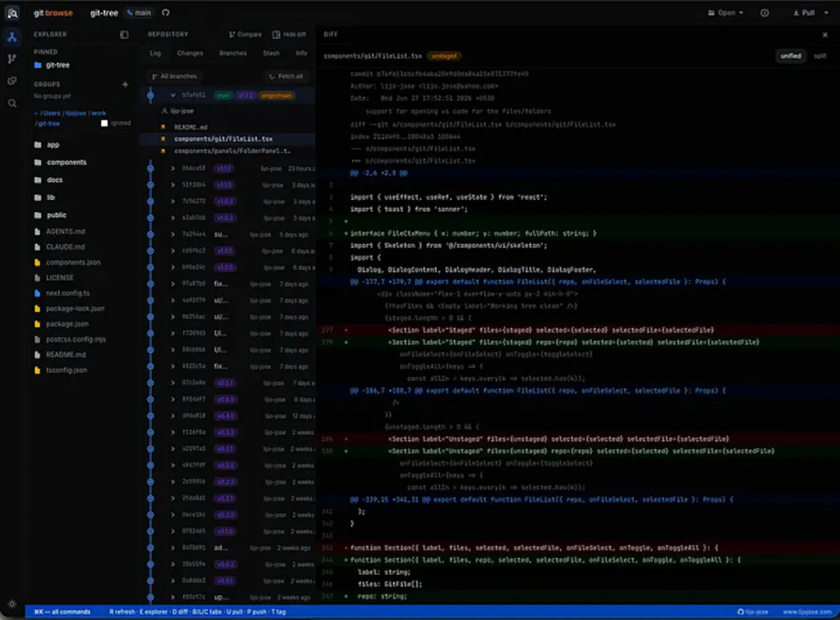Select README.md in the commit file list
The width and height of the screenshot is (840, 620).
click(191, 127)
